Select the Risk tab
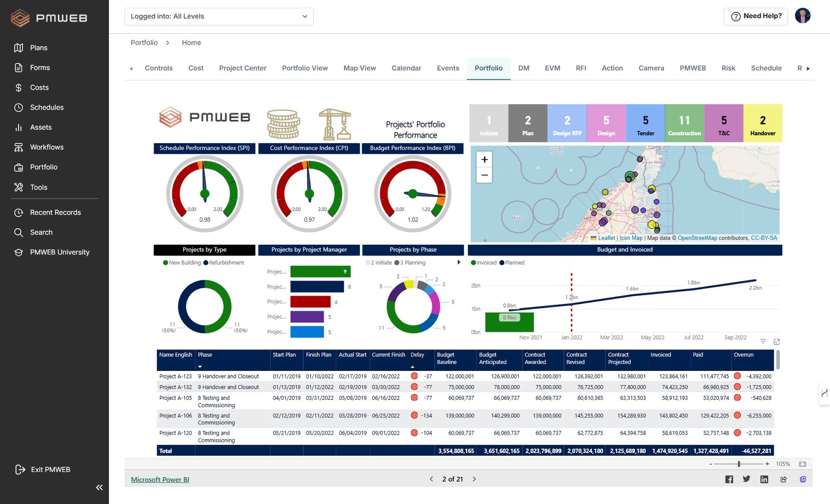 pos(728,68)
